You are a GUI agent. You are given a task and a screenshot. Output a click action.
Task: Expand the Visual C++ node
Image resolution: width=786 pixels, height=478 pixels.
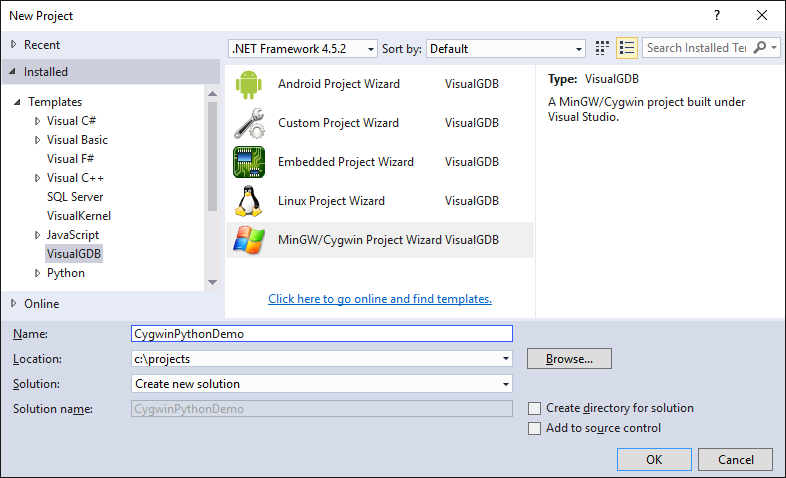pyautogui.click(x=38, y=178)
